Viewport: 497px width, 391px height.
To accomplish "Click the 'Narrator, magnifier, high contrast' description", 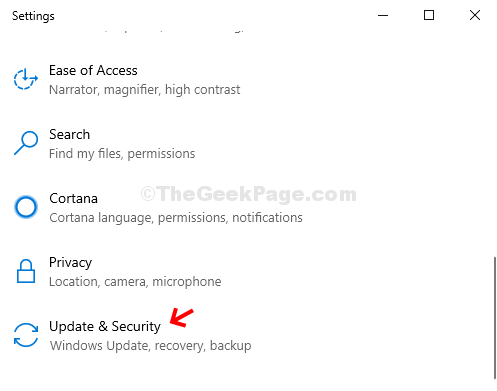I will (x=144, y=90).
